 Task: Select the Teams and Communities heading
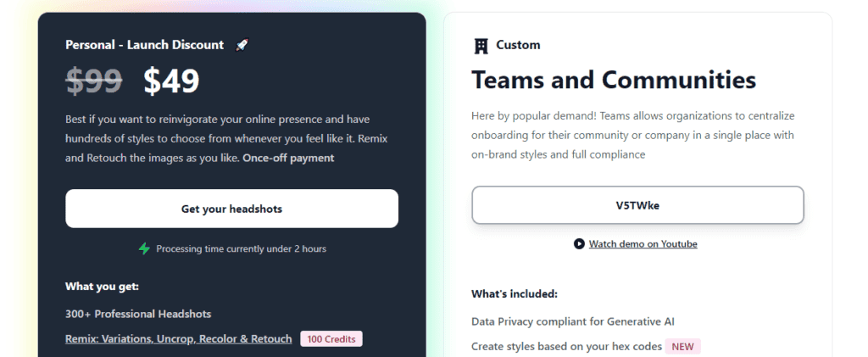[x=613, y=81]
